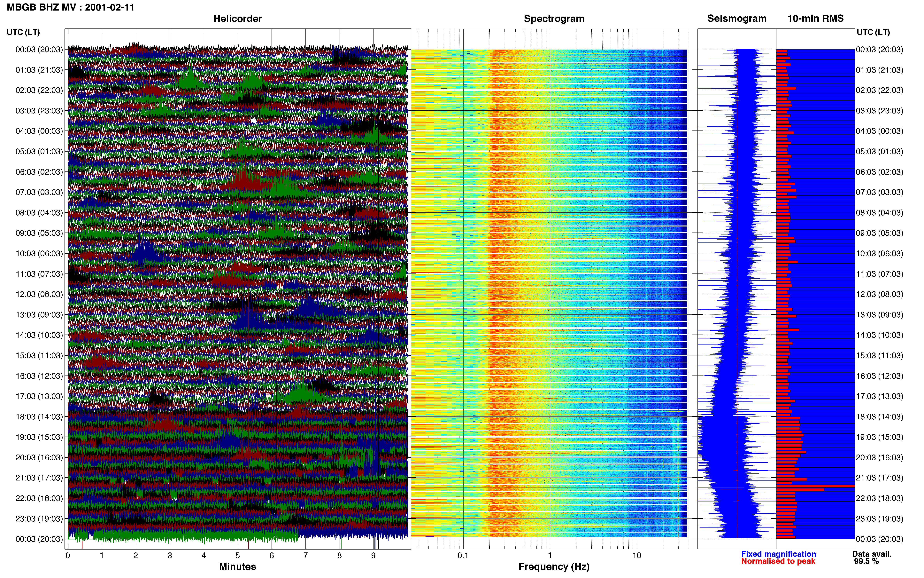Click the '1' frequency tick label
Image resolution: width=924 pixels, height=578 pixels.
(550, 556)
